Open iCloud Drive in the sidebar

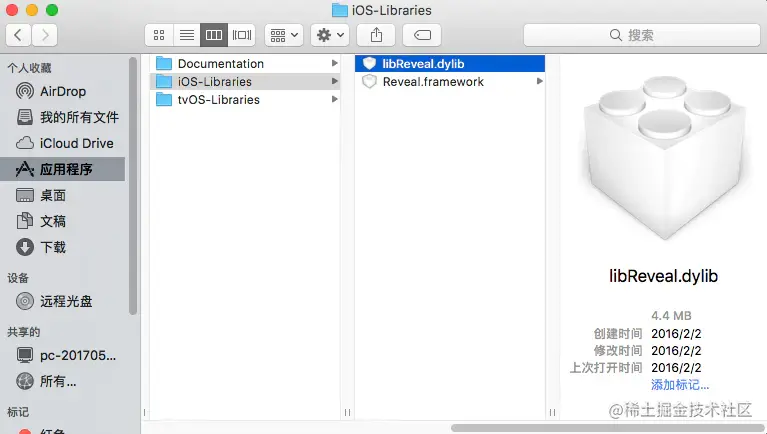coord(63,143)
